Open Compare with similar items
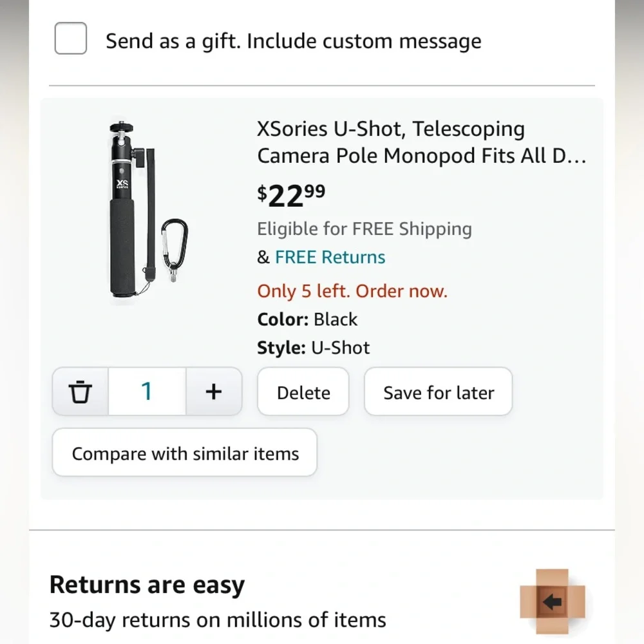The image size is (644, 644). click(x=185, y=453)
